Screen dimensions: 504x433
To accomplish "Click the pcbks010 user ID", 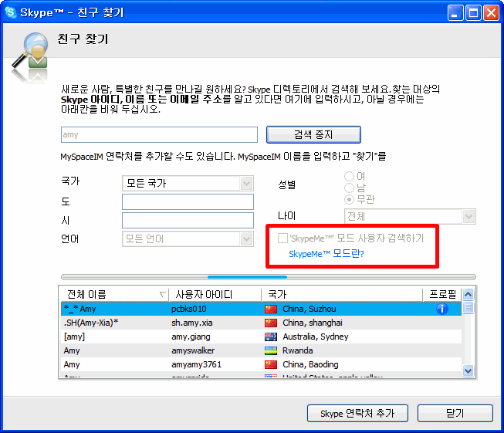I will pyautogui.click(x=188, y=309).
